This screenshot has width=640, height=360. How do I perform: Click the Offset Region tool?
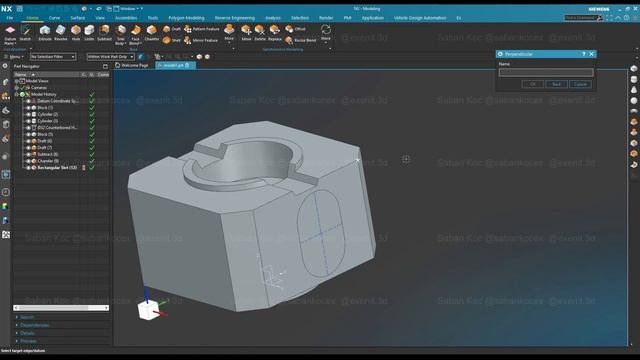(296, 29)
